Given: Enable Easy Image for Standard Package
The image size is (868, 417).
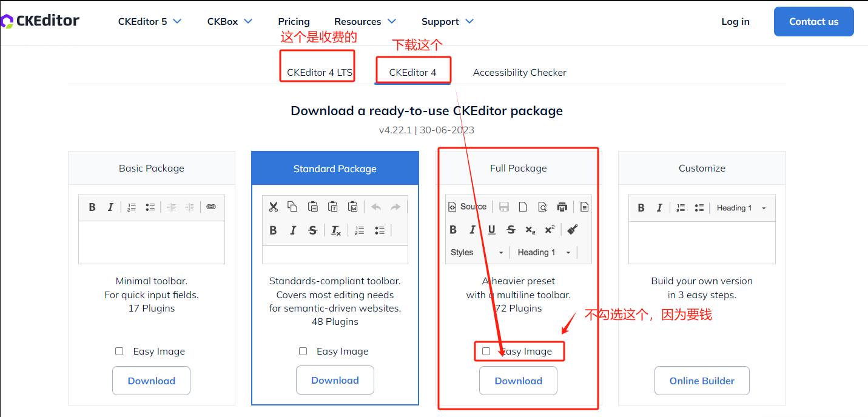Looking at the screenshot, I should [x=303, y=351].
